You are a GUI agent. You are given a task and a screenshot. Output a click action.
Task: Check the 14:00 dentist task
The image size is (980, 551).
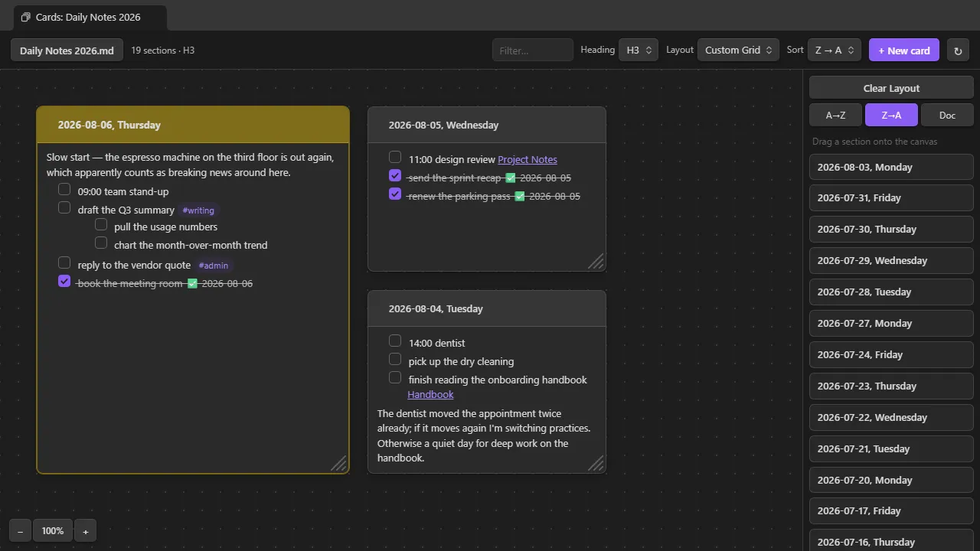(395, 341)
